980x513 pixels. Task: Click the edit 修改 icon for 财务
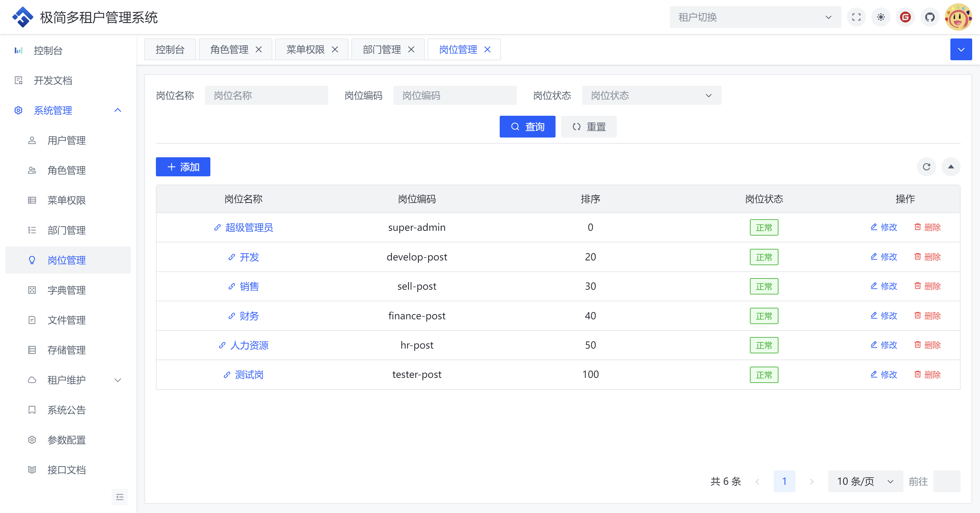874,316
